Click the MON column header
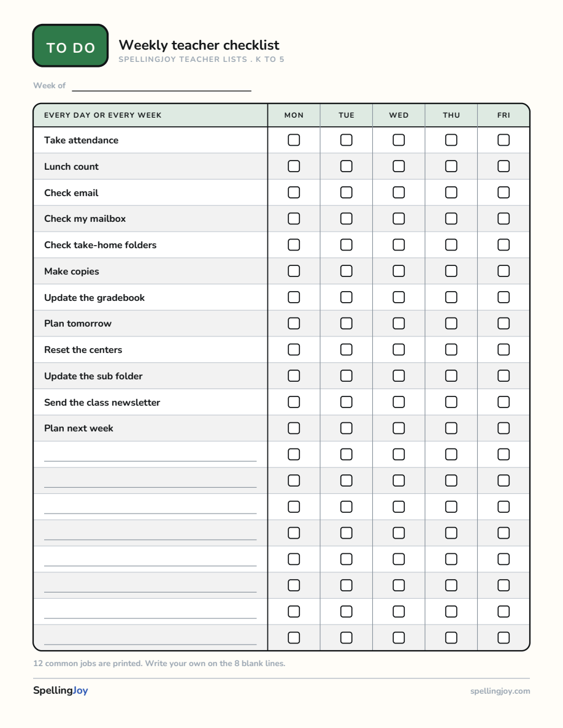 click(x=294, y=115)
